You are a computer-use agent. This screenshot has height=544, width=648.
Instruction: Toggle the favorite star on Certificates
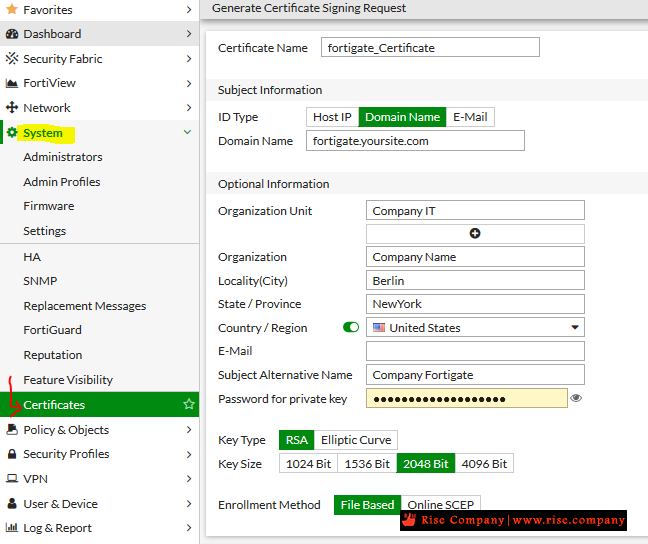pos(189,404)
